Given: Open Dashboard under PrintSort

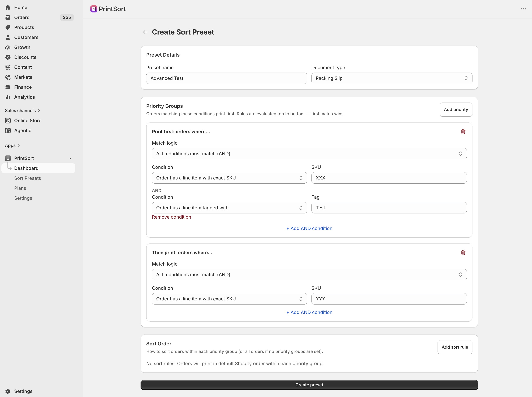Looking at the screenshot, I should click(x=38, y=168).
